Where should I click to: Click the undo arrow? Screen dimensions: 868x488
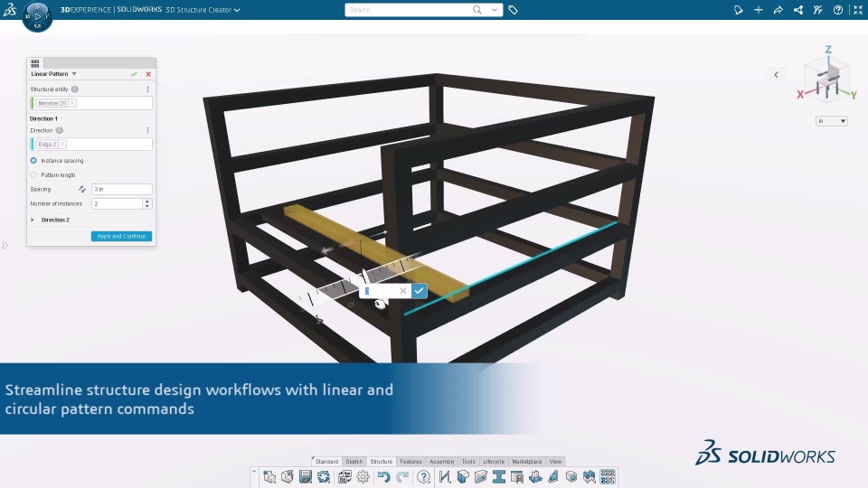383,476
